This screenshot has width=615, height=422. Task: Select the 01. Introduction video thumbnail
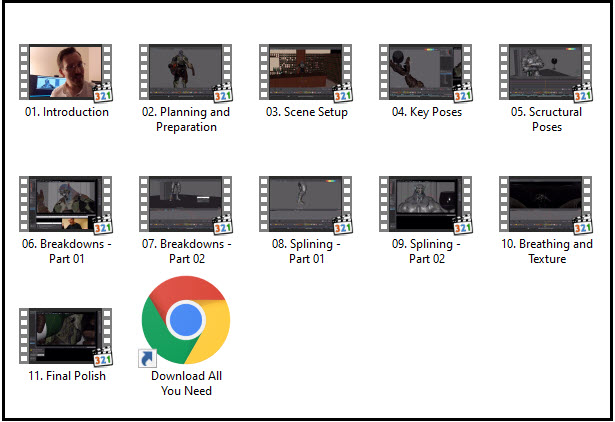click(66, 72)
